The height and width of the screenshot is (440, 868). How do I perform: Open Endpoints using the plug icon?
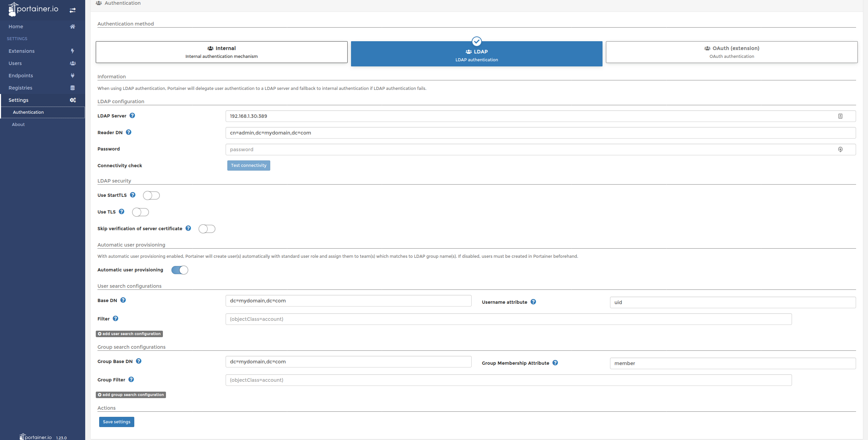(x=73, y=75)
